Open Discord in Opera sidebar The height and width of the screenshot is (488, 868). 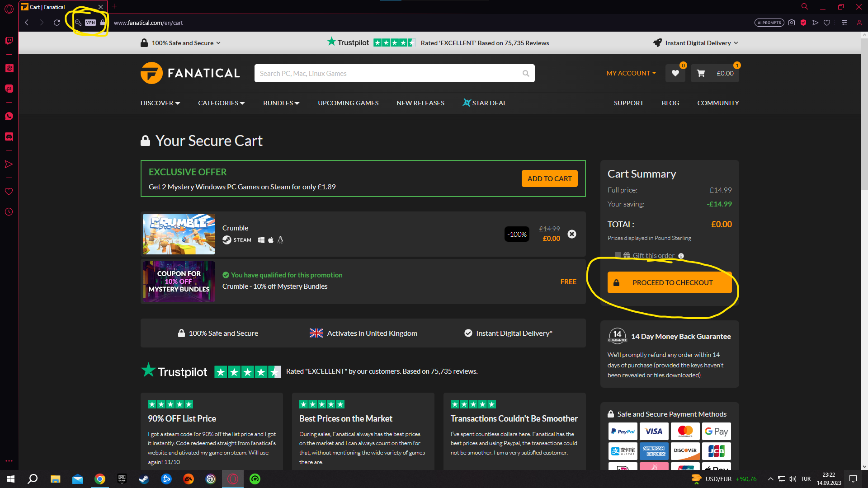pos(9,136)
